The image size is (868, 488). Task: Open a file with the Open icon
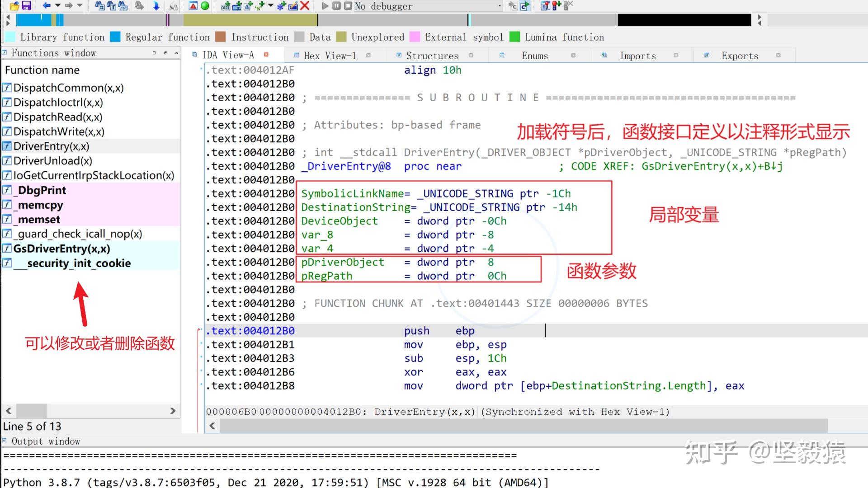pyautogui.click(x=15, y=6)
